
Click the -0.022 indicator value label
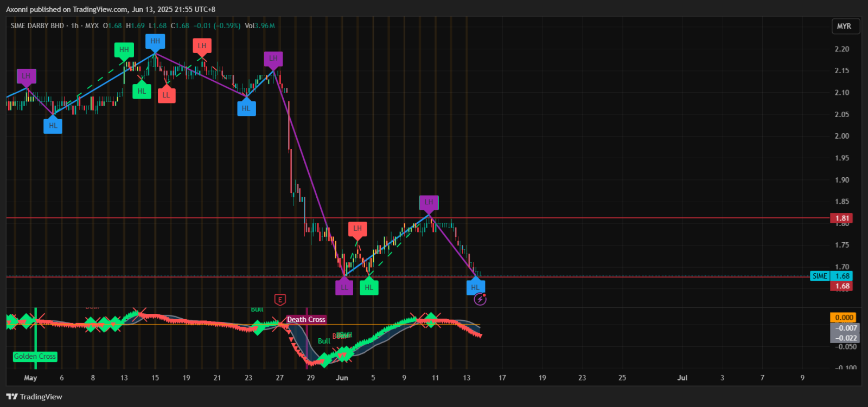coord(845,338)
